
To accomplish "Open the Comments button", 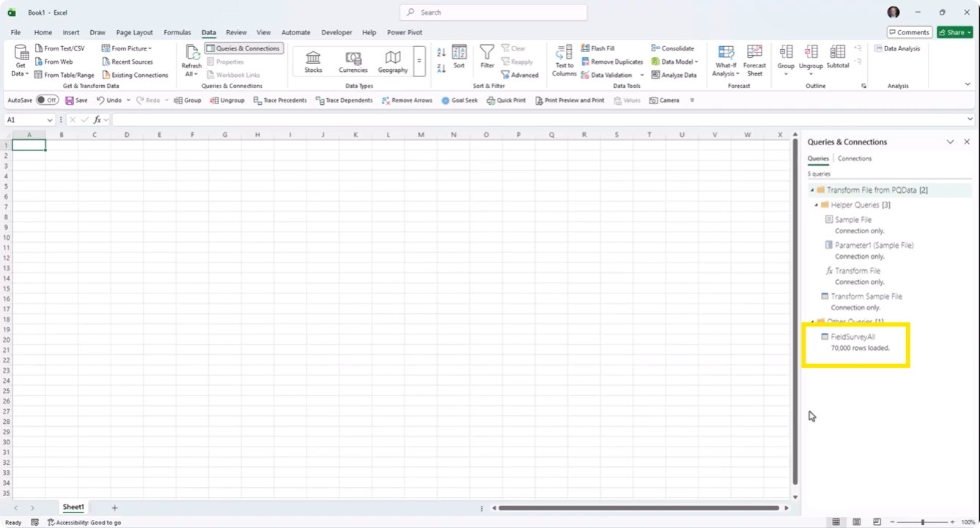I will [908, 32].
